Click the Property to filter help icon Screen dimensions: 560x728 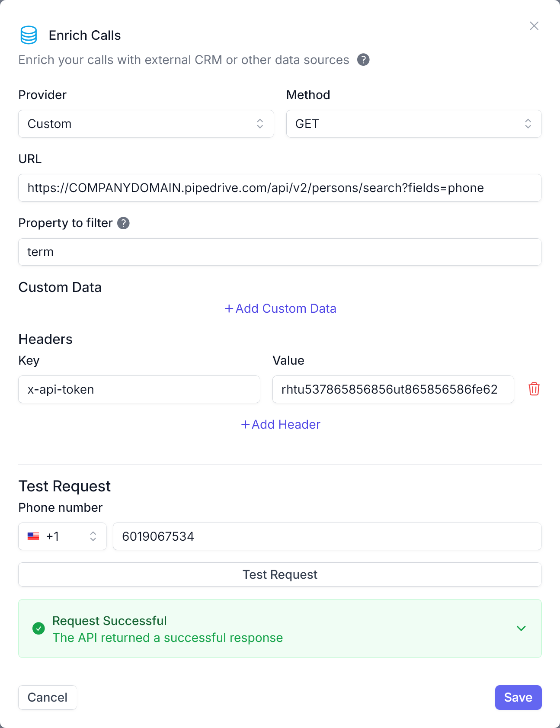tap(123, 223)
